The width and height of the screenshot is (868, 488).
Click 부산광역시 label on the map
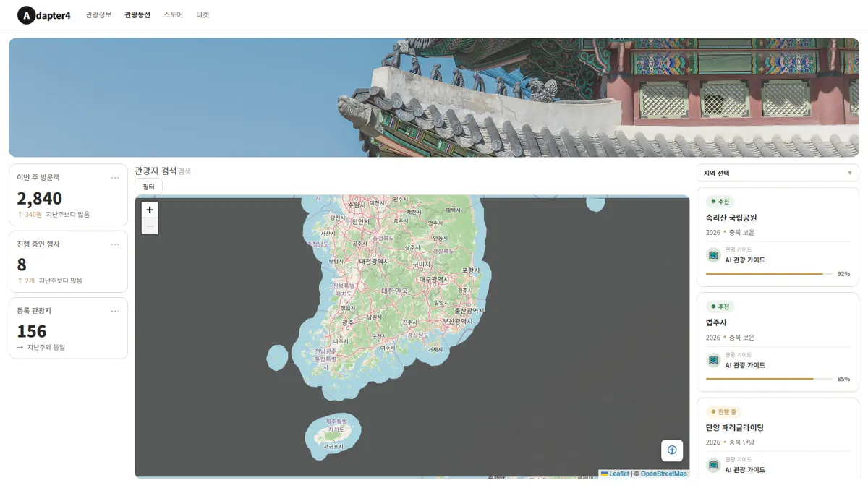[458, 321]
